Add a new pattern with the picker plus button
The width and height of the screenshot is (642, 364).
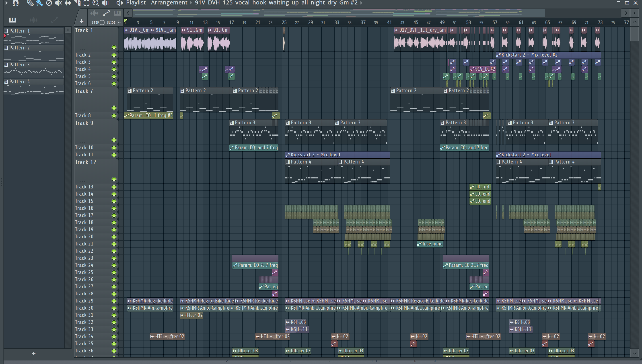click(34, 354)
